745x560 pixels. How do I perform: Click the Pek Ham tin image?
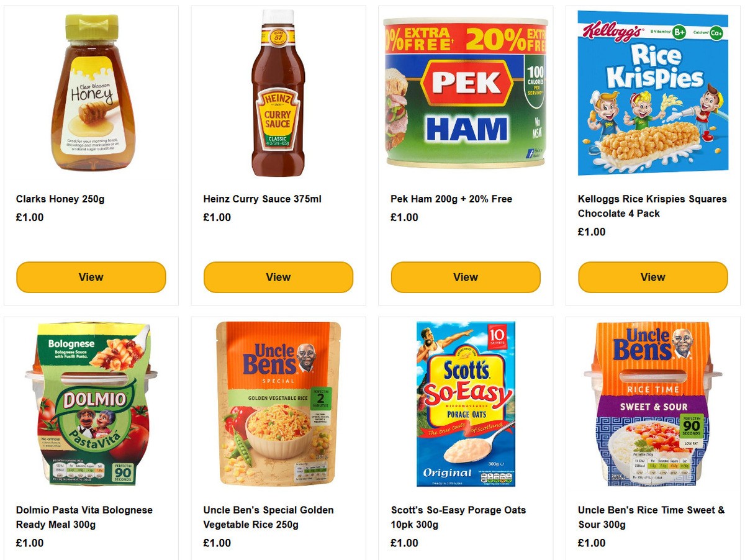(x=465, y=93)
